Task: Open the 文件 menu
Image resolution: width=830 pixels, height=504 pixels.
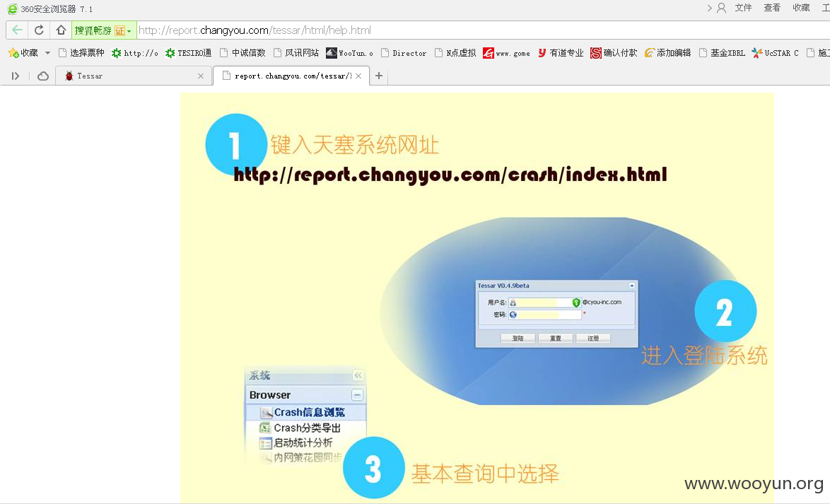Action: tap(743, 8)
